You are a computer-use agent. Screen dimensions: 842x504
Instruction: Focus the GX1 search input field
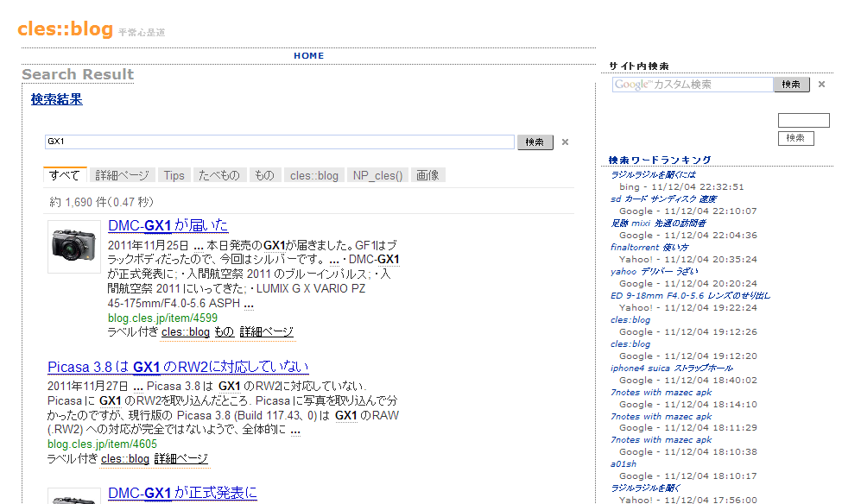pos(280,142)
